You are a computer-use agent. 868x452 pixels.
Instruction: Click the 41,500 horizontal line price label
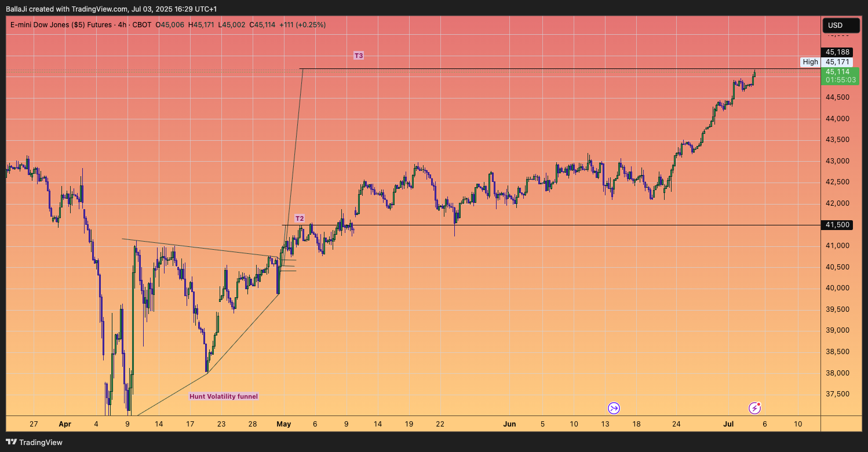[837, 225]
